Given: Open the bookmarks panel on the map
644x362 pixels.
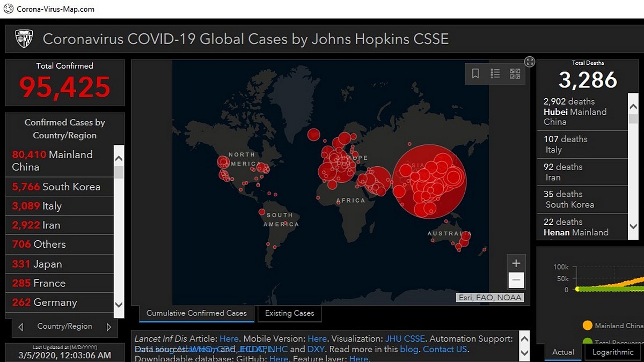Looking at the screenshot, I should click(475, 73).
